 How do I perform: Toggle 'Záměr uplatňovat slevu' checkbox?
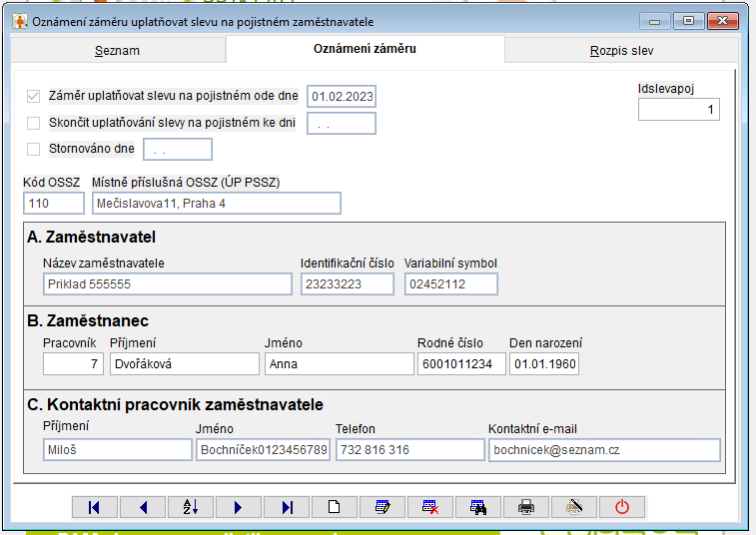(x=33, y=97)
